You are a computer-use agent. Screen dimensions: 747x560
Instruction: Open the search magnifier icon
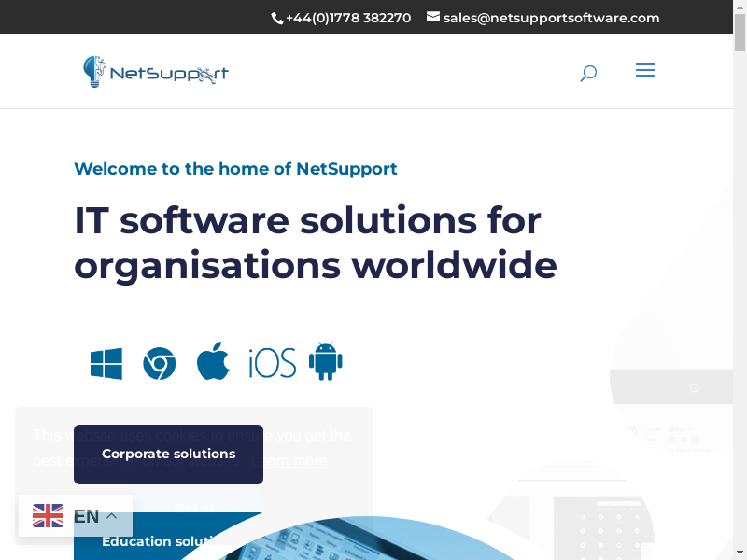pyautogui.click(x=588, y=73)
